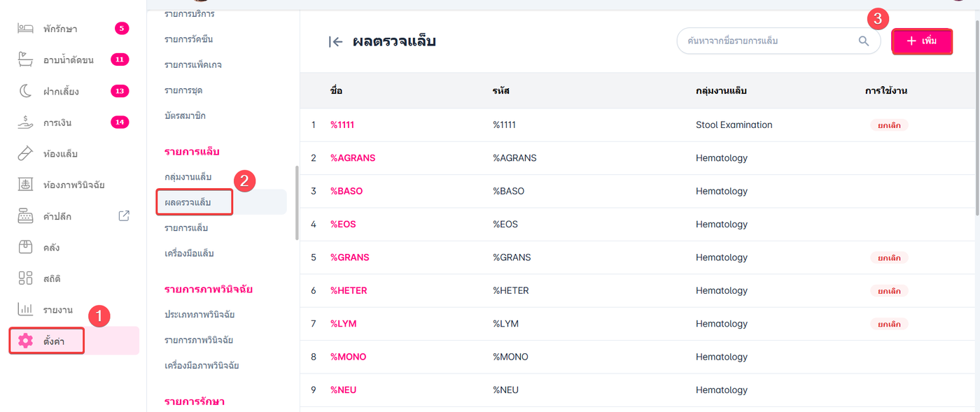This screenshot has height=412, width=980.
Task: Select เครื่องมือแล็บ in the settings menu
Action: click(189, 253)
